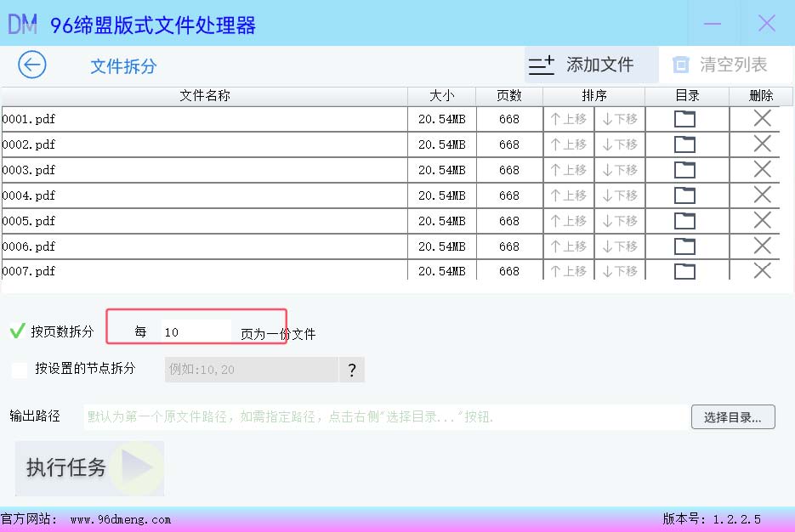795x532 pixels.
Task: Click 添加文件 to add files
Action: [582, 65]
